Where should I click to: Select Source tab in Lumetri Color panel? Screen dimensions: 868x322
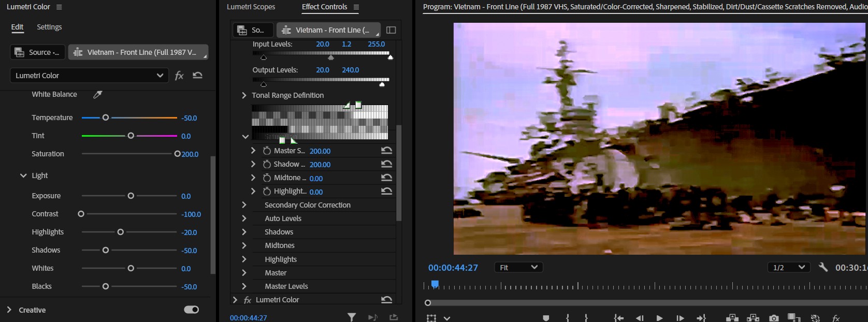(x=37, y=52)
